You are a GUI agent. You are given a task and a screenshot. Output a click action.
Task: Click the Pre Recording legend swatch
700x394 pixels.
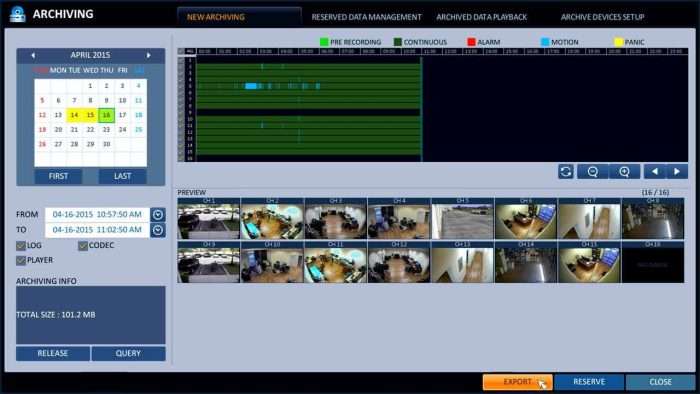(x=324, y=42)
